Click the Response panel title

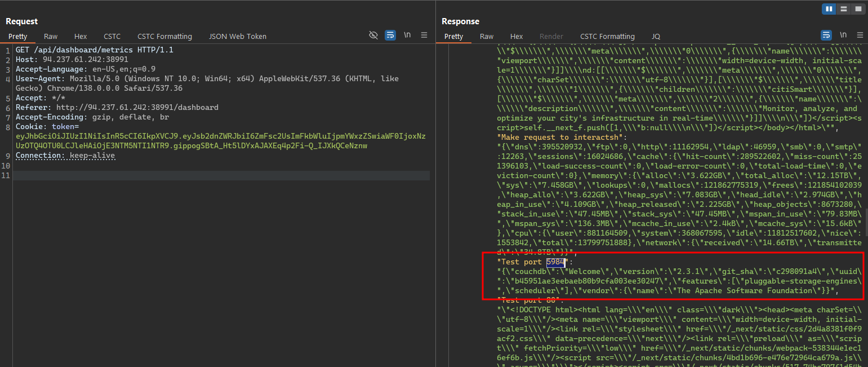pyautogui.click(x=460, y=21)
